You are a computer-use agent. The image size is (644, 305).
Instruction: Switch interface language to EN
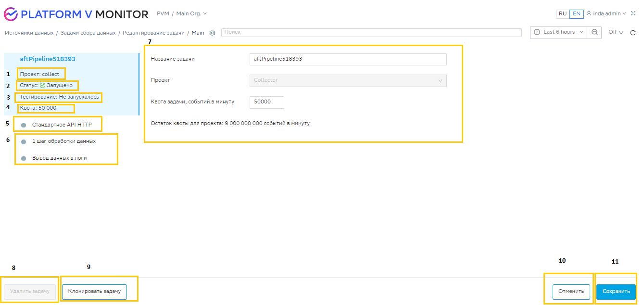pos(576,14)
